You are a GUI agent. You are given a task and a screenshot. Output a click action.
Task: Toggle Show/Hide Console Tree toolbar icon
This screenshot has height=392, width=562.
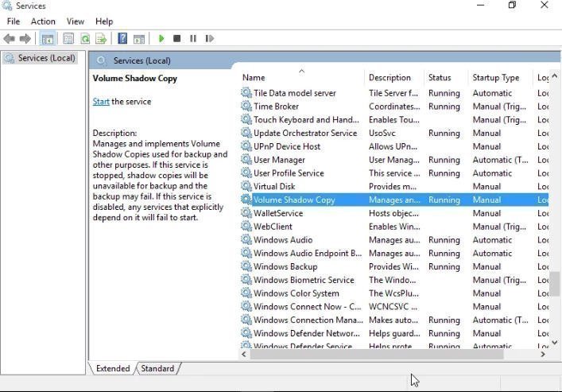point(48,38)
